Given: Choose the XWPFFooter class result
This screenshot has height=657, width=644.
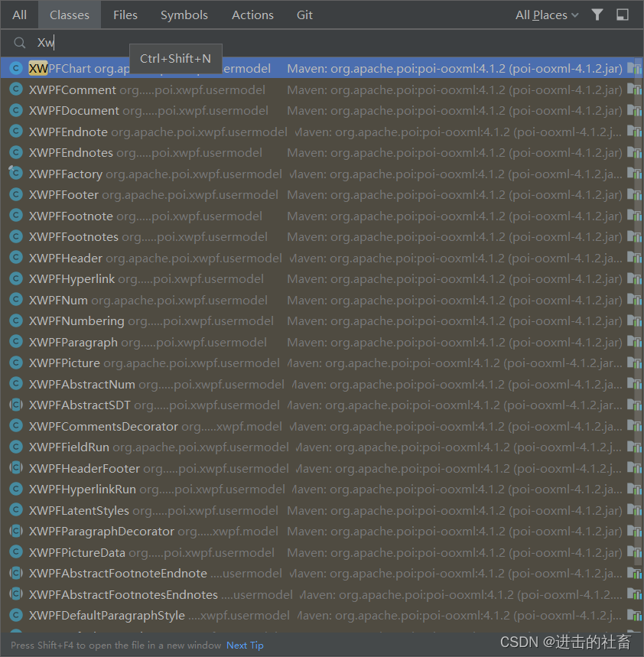Looking at the screenshot, I should coord(322,194).
